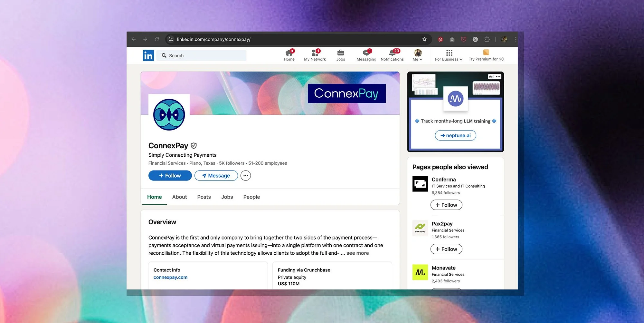Open Notifications bell icon
Screen dimensions: 644x323
coord(392,53)
